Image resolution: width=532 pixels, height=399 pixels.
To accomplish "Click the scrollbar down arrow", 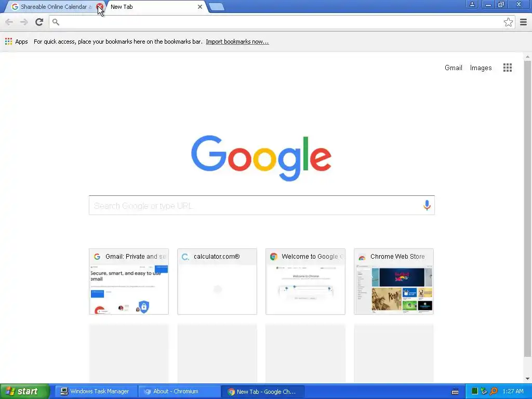I will (x=527, y=379).
